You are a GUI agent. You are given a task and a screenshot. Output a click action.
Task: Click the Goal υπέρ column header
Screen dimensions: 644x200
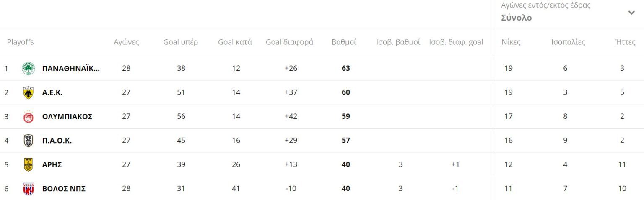pyautogui.click(x=180, y=42)
